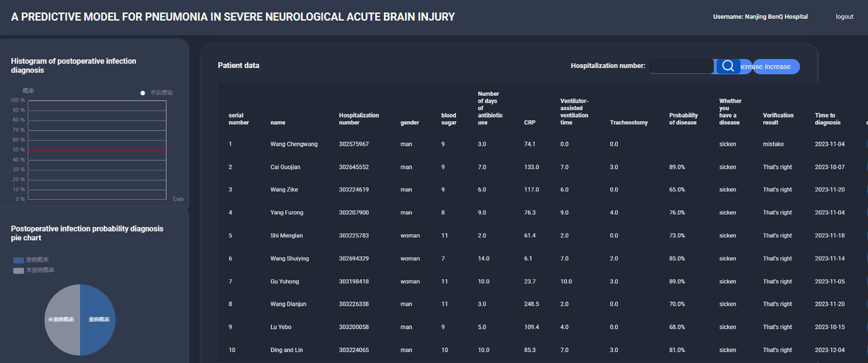Screen dimensions: 868x363
Task: Toggle the gray 未患病概率 pie legend item
Action: click(19, 270)
